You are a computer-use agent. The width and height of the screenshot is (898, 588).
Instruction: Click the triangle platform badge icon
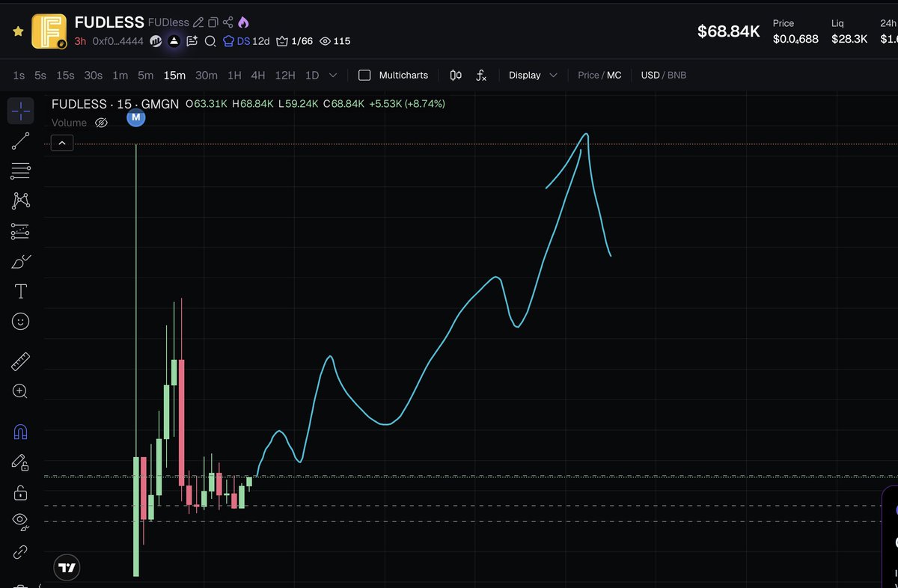click(x=174, y=41)
